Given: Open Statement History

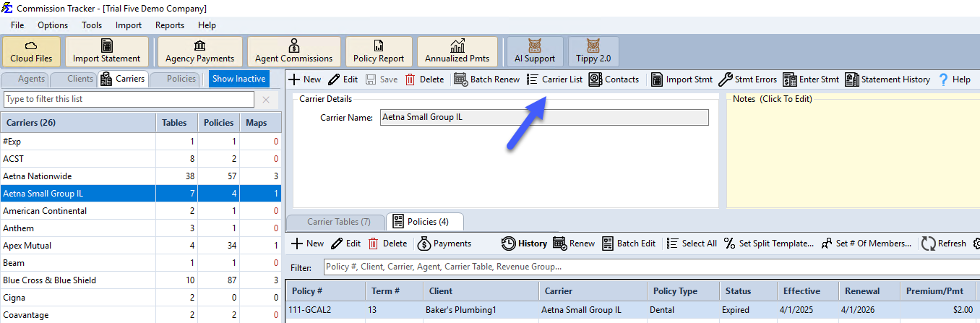Looking at the screenshot, I should [887, 79].
